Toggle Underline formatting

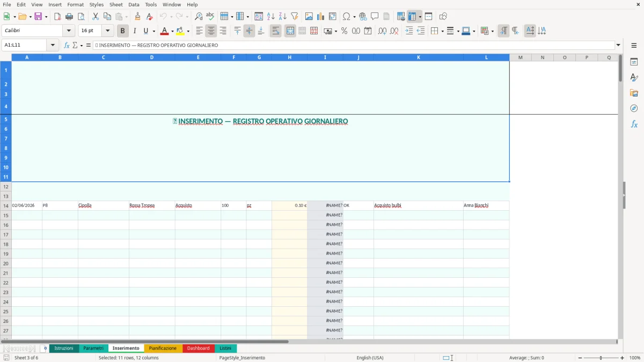(x=145, y=31)
